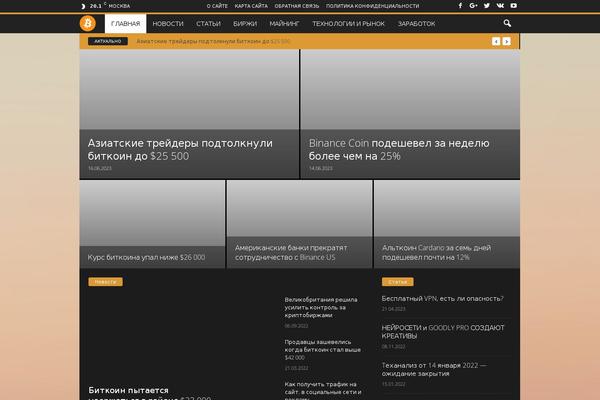600x400 pixels.
Task: Open the СТАТЬИ menu item
Action: [x=208, y=24]
